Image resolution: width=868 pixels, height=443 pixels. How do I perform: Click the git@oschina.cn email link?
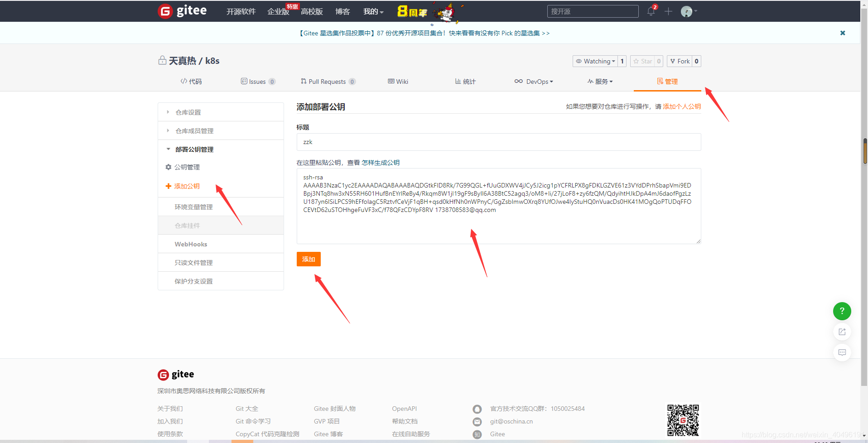click(x=511, y=421)
